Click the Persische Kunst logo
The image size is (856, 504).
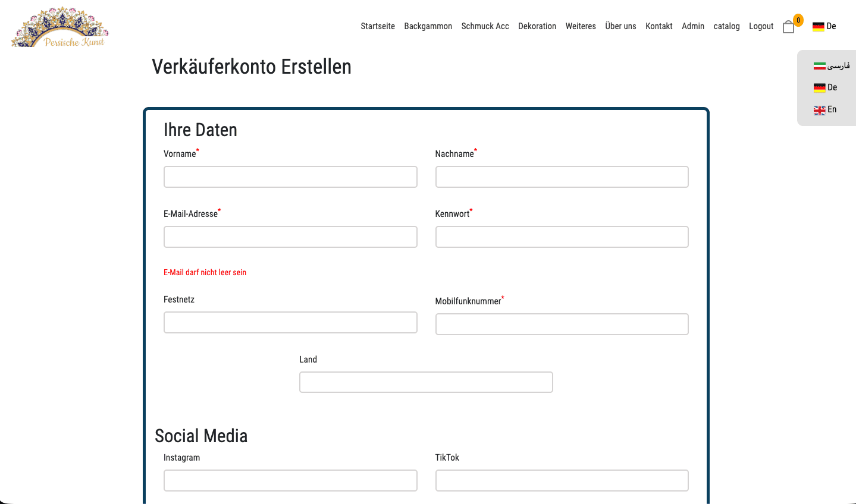pos(60,27)
